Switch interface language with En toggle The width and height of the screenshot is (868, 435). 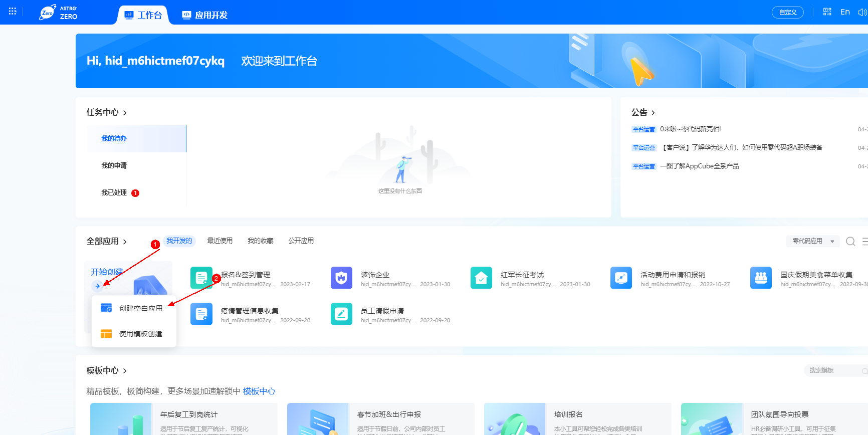click(845, 12)
